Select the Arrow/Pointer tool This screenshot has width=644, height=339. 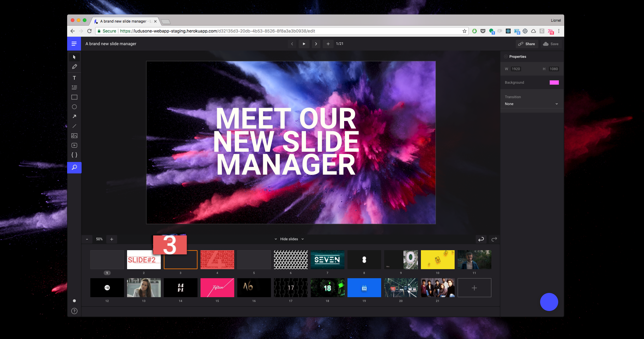pos(74,57)
